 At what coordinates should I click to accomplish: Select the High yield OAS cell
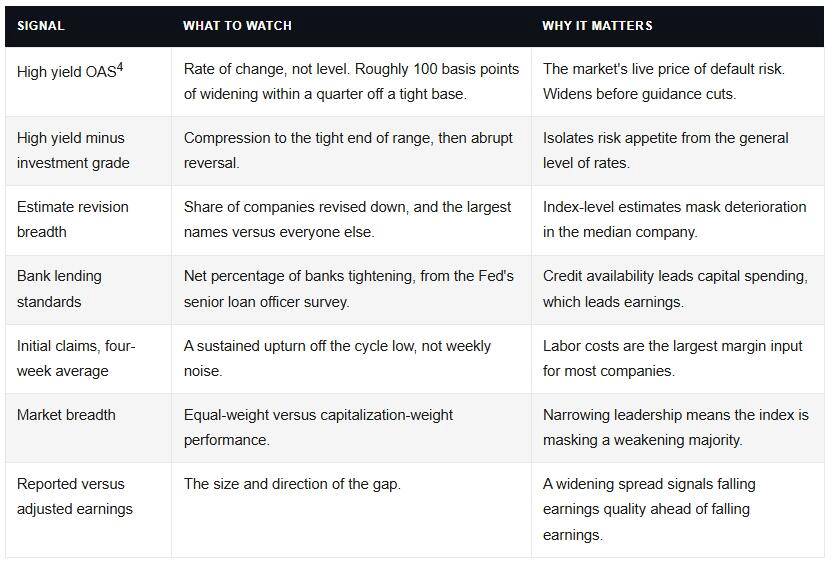(x=89, y=82)
